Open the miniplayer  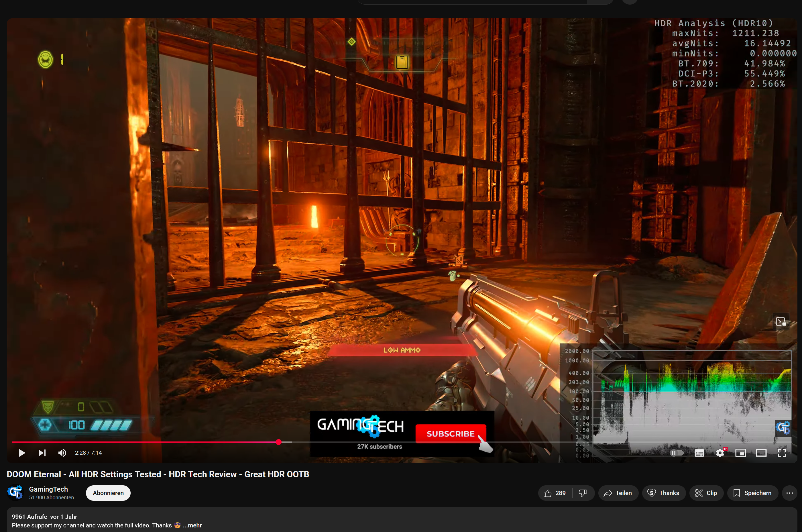pos(741,453)
